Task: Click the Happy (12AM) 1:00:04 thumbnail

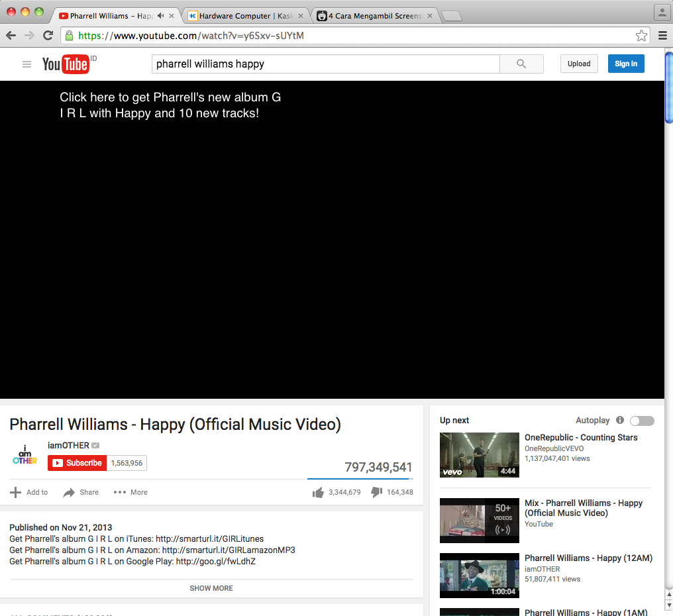Action: [x=480, y=576]
